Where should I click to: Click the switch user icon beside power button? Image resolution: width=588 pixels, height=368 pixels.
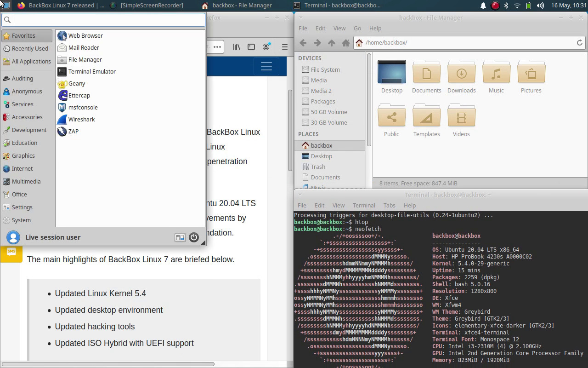180,237
